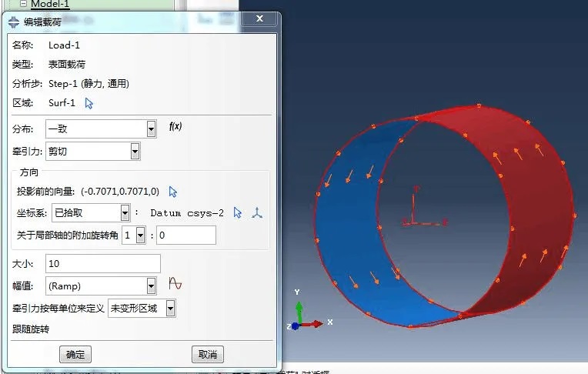Open the 分布 distribution dropdown

tap(151, 129)
